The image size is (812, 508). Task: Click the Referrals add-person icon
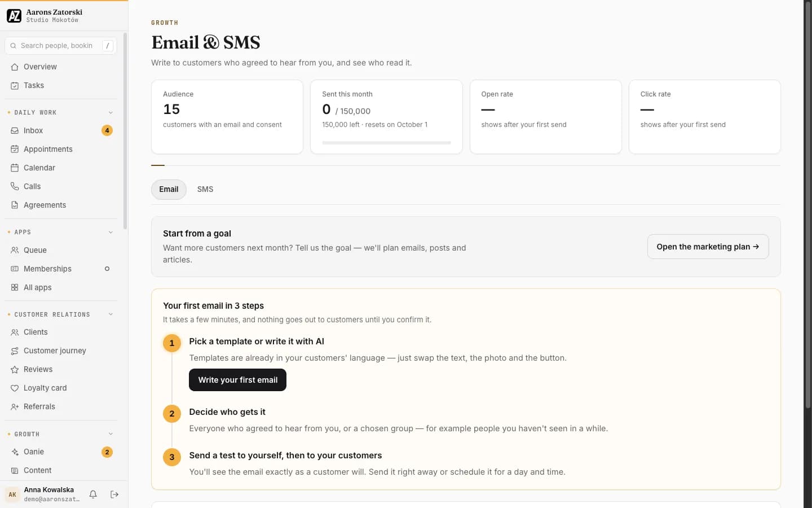point(15,406)
